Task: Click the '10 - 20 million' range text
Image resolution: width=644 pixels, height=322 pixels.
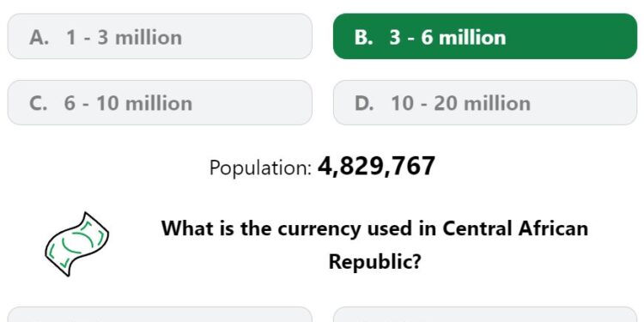Action: [x=460, y=103]
